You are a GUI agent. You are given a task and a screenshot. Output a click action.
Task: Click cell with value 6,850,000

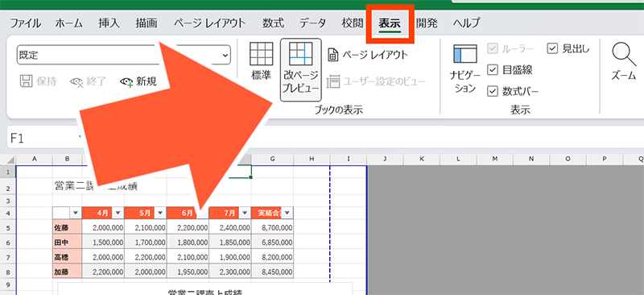272,243
